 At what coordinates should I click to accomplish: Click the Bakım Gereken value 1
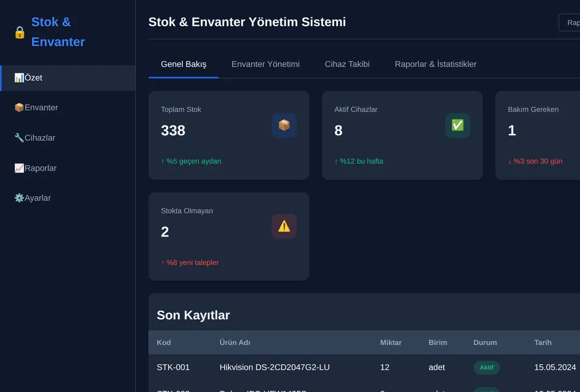[x=512, y=131]
